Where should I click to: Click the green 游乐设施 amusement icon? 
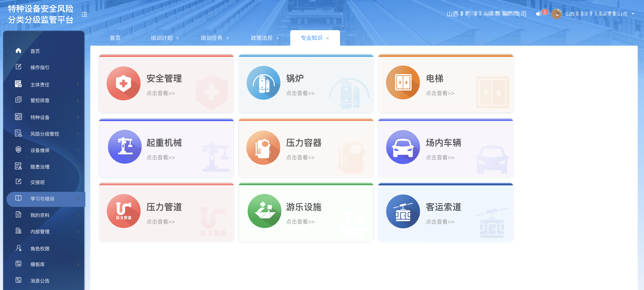pos(264,211)
